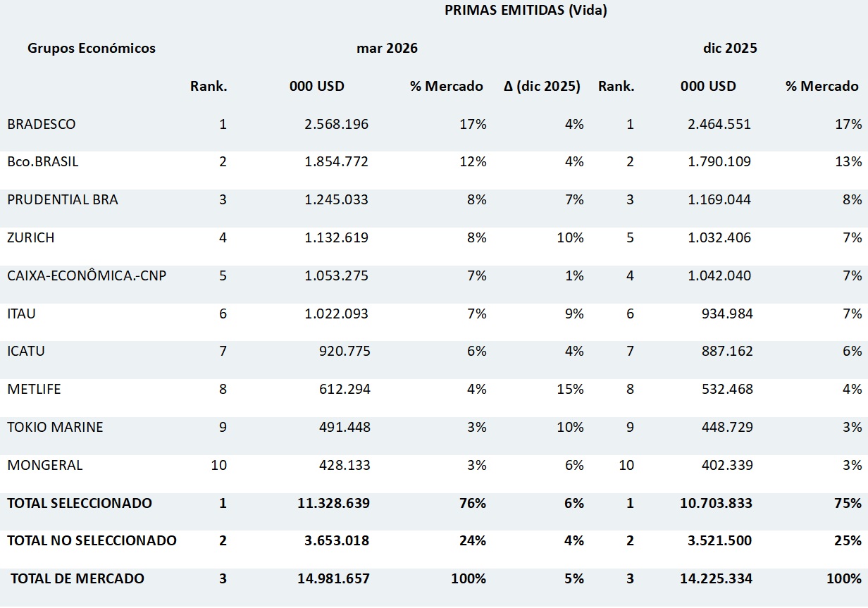Click the Δ (dic 2025) column header

(542, 86)
